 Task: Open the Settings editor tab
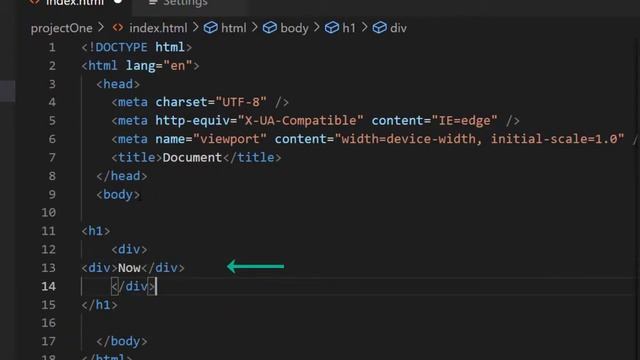coord(179,2)
